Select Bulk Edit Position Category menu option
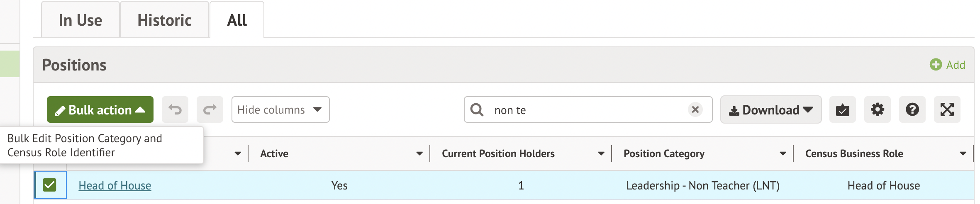980x204 pixels. 85,145
